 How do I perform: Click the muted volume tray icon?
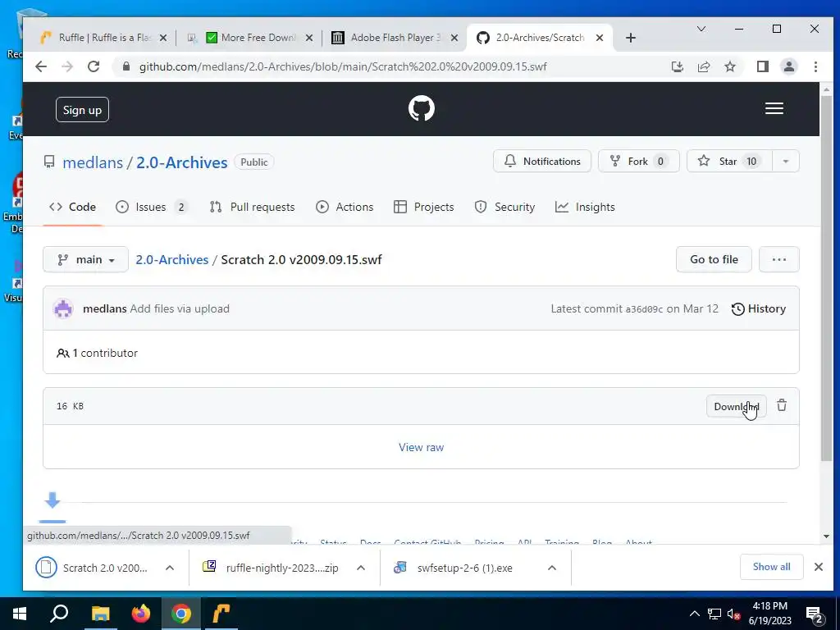734,614
